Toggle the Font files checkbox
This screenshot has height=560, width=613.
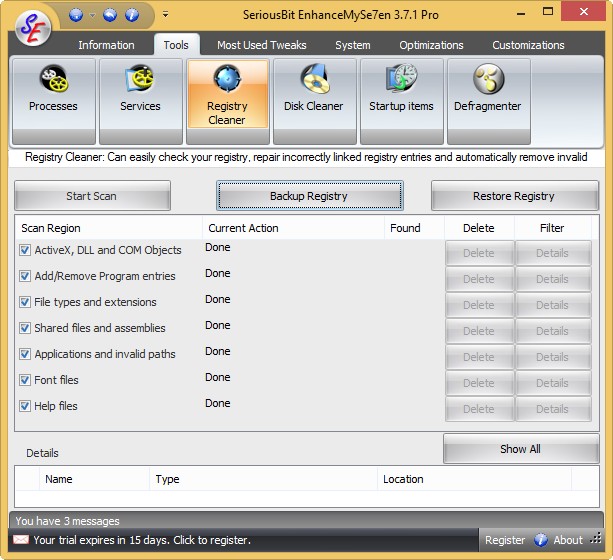(25, 380)
